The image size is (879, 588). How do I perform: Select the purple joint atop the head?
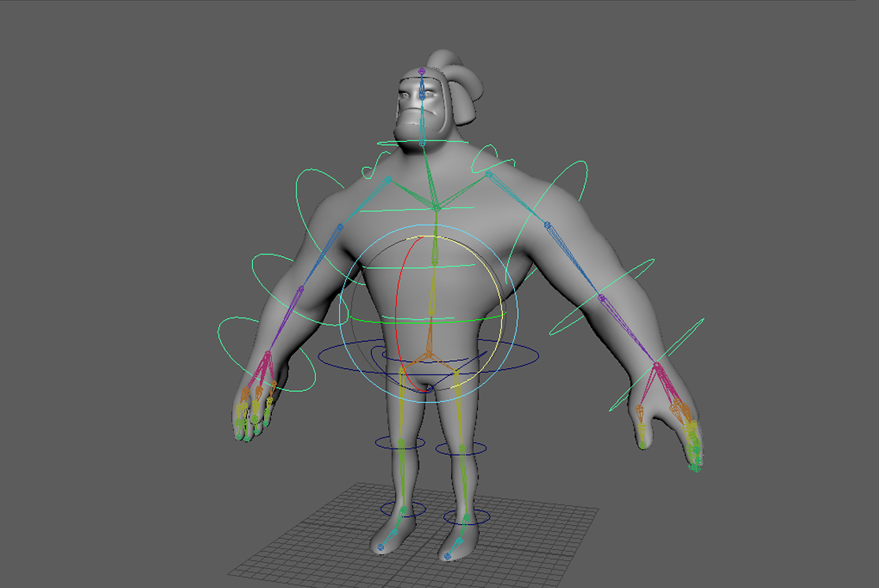click(x=422, y=72)
